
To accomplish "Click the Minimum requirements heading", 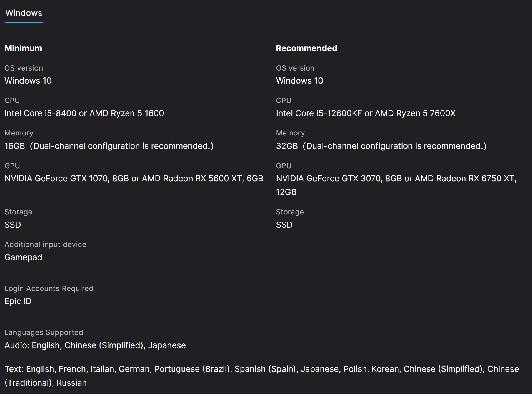I will click(x=23, y=48).
